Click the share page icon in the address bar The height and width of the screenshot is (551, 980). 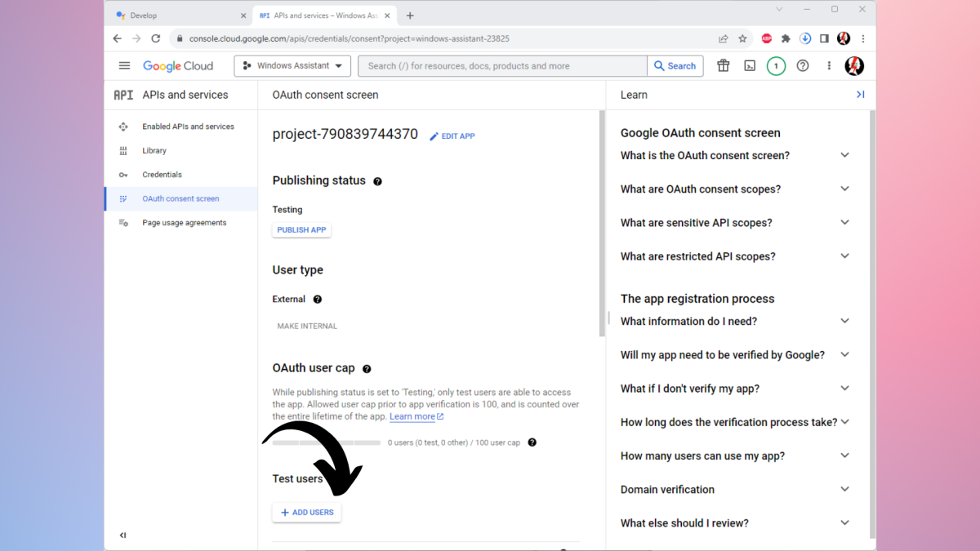723,38
